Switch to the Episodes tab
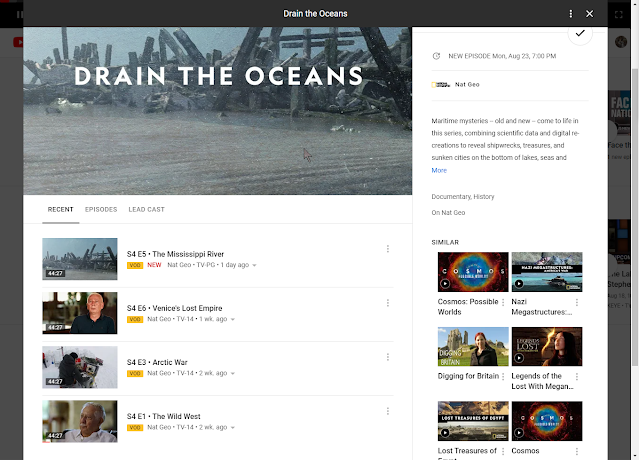639x460 pixels. [x=101, y=209]
